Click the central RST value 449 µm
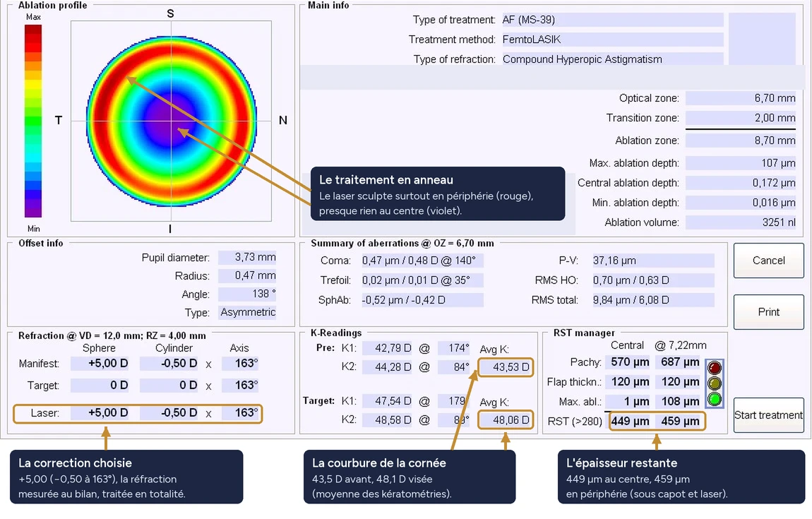Screen dimensions: 812x519 pos(631,421)
